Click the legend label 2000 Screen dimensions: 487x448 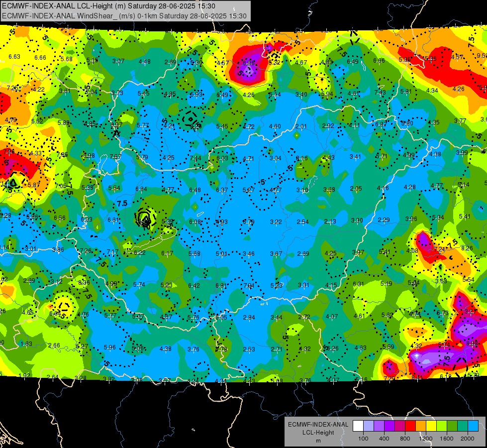(468, 439)
